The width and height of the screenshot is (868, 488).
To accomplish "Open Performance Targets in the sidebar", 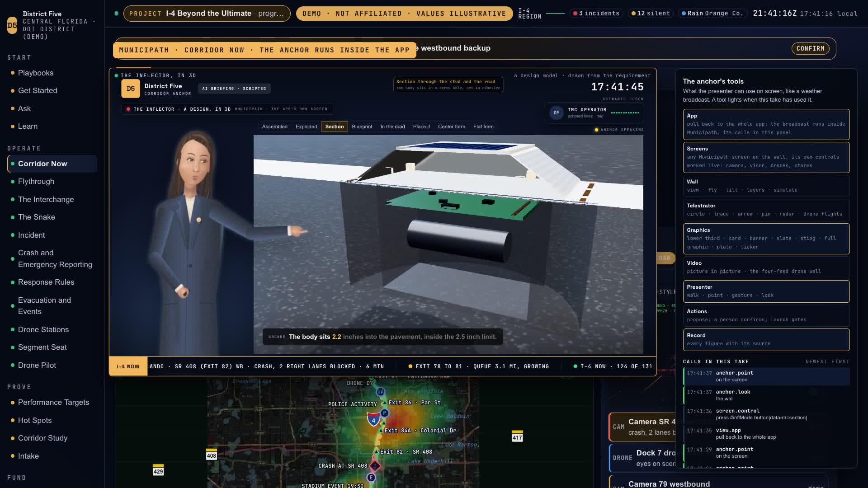I will [53, 402].
